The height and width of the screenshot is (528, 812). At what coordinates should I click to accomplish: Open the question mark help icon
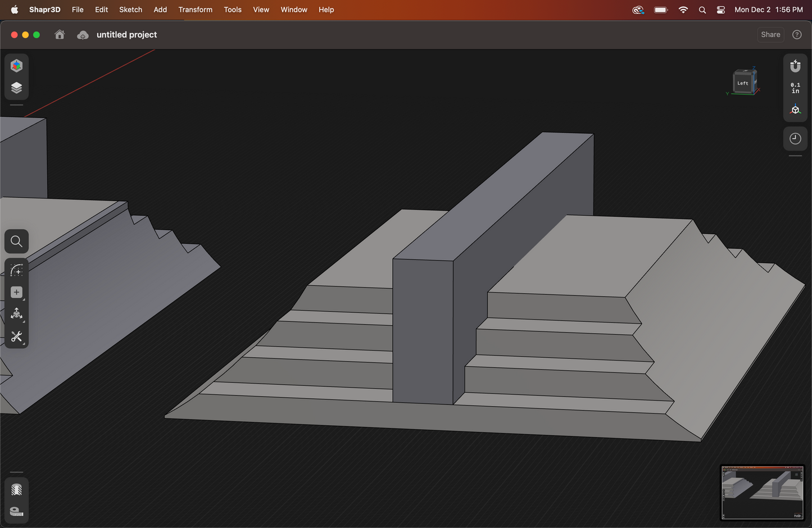click(x=797, y=35)
